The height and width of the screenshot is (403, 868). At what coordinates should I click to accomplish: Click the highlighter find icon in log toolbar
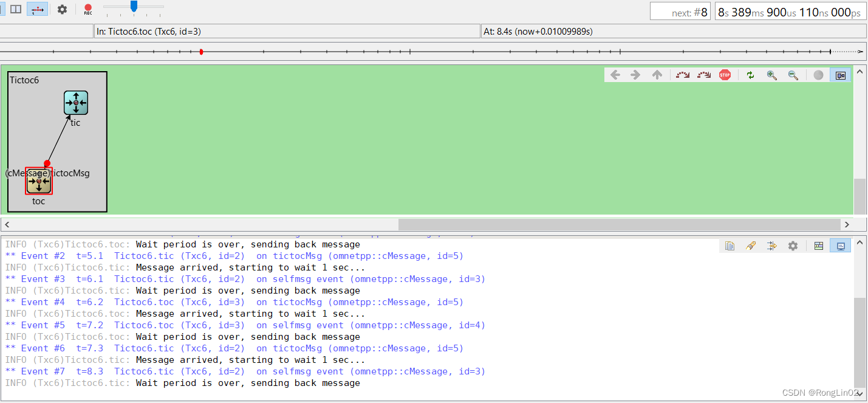751,246
